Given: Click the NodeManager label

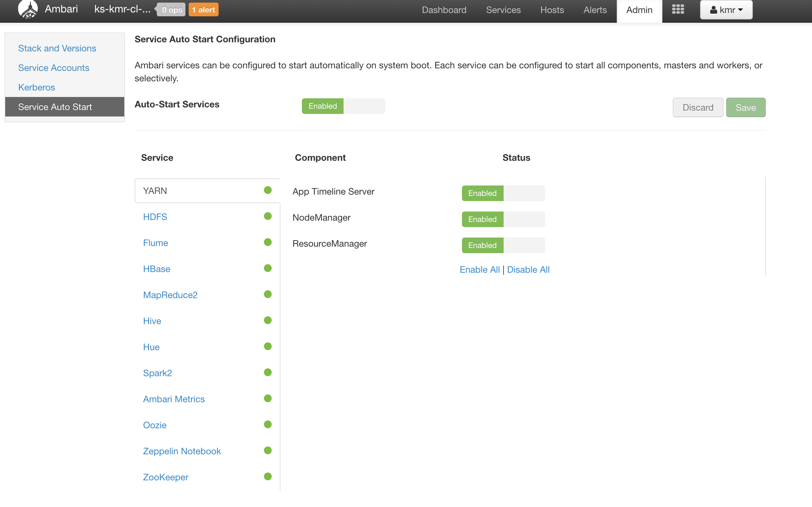Looking at the screenshot, I should point(321,217).
